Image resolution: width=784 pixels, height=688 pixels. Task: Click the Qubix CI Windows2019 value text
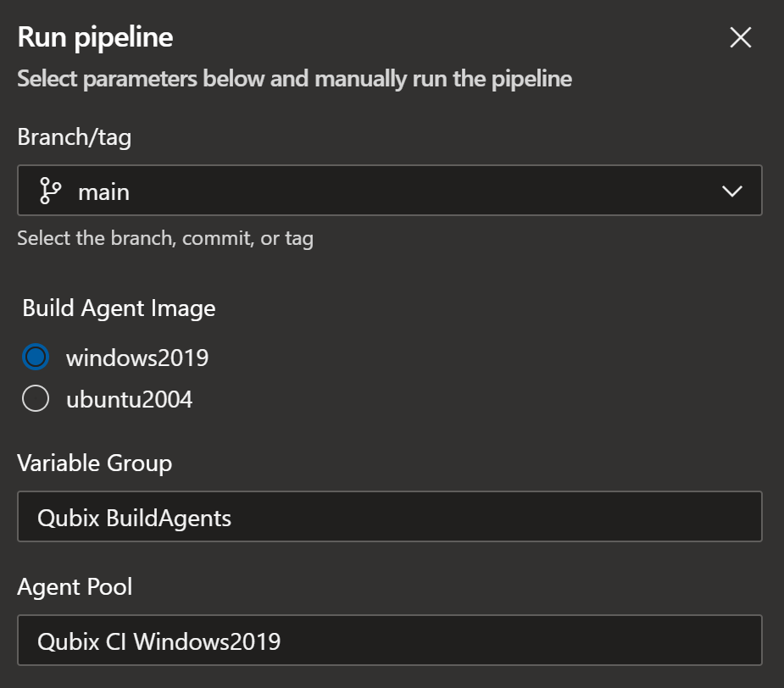[x=159, y=641]
